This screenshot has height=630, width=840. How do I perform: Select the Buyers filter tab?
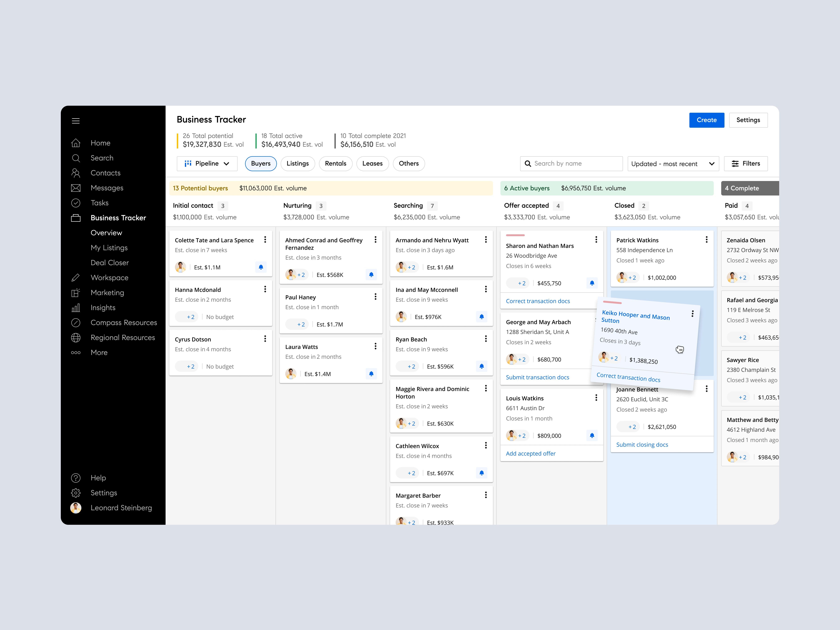pyautogui.click(x=261, y=164)
